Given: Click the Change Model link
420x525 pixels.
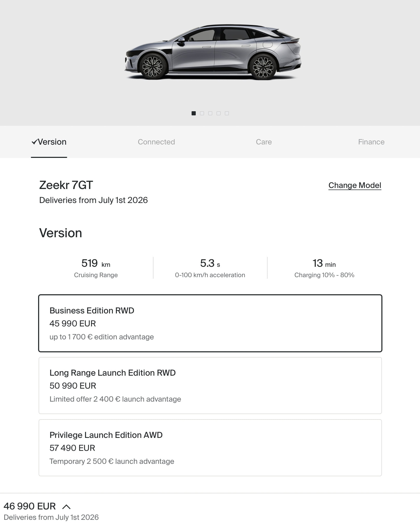Looking at the screenshot, I should coord(354,185).
